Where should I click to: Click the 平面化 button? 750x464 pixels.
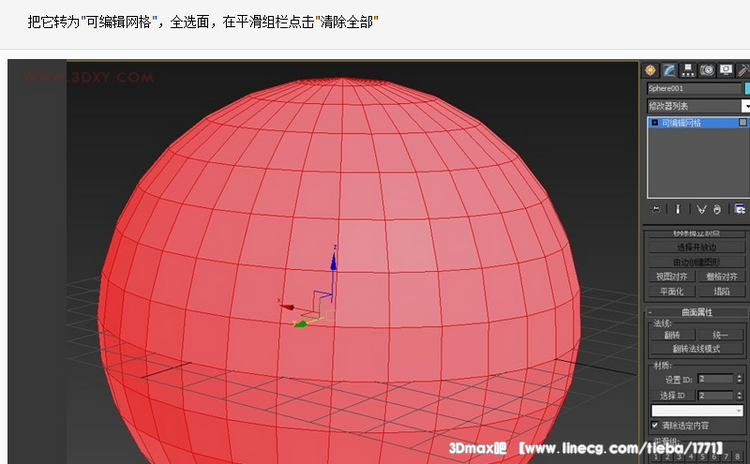(672, 291)
